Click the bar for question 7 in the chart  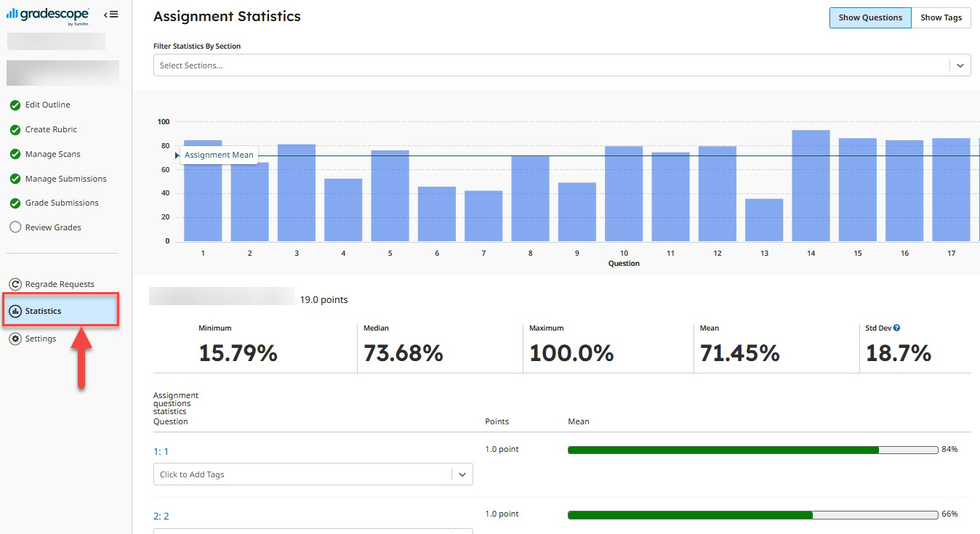tap(483, 216)
